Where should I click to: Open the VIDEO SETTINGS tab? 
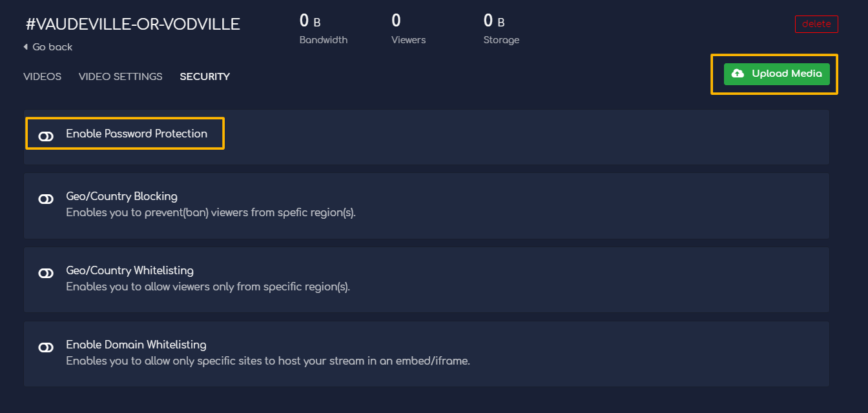121,77
